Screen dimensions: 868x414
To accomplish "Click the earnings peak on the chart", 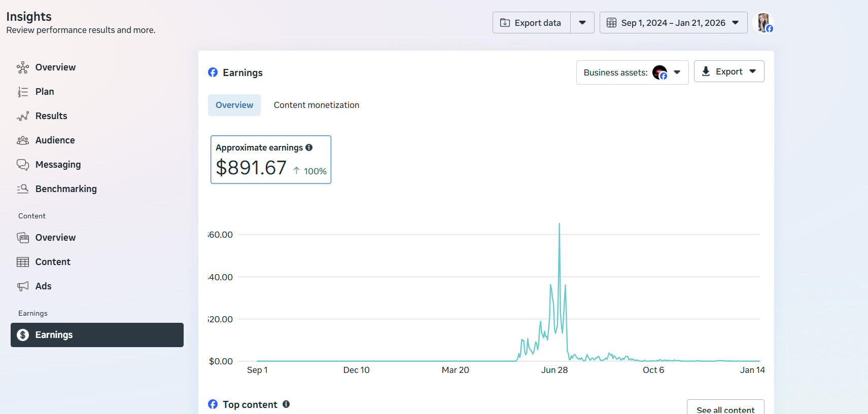I will 559,224.
